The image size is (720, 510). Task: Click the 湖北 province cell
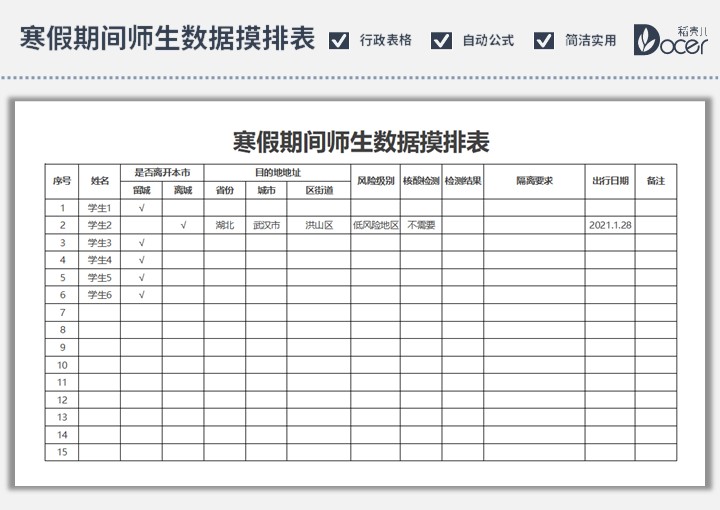[x=225, y=225]
